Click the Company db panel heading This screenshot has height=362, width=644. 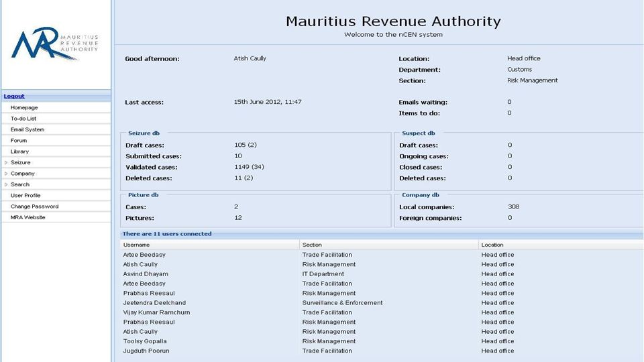[x=420, y=195]
